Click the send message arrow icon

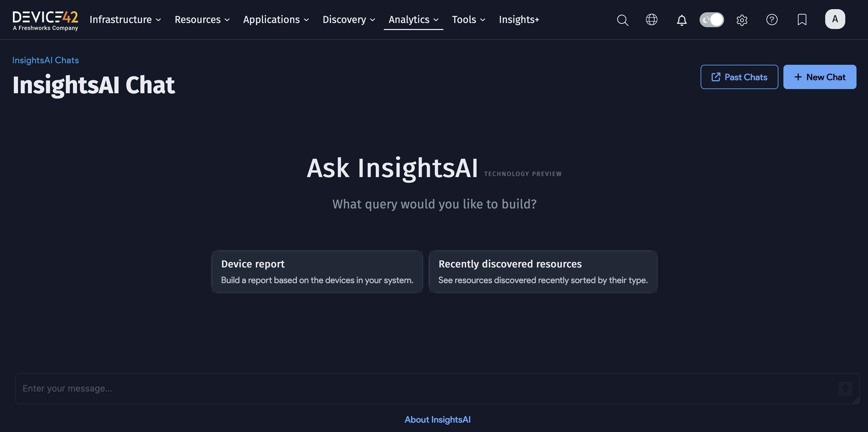844,388
